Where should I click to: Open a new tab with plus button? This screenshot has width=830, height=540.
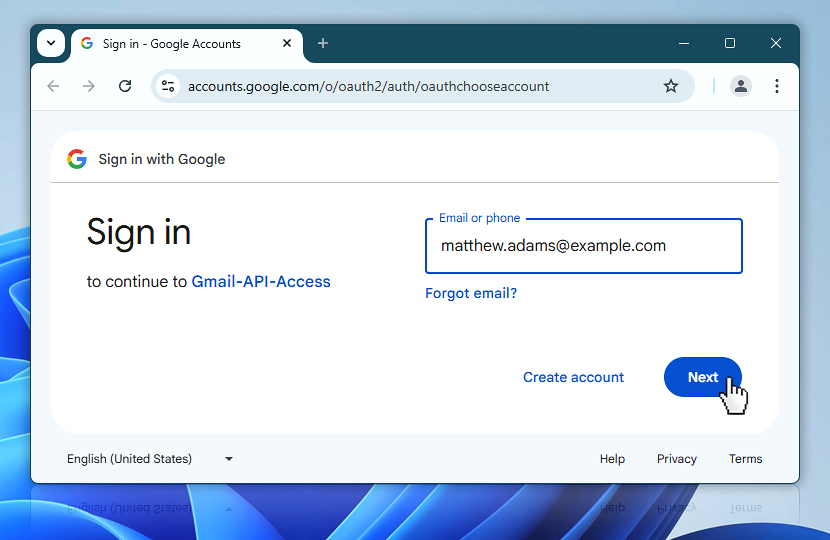(x=323, y=43)
